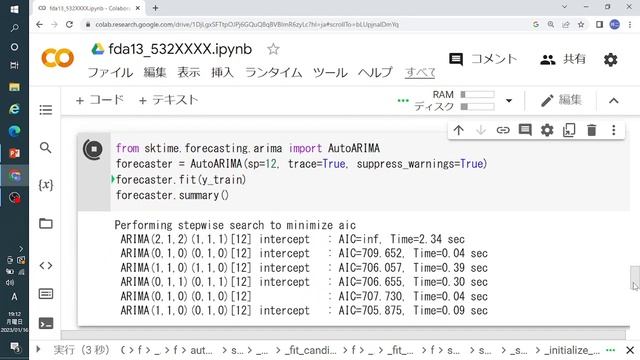640x360 pixels.
Task: Open the ランタイム menu
Action: click(x=273, y=73)
